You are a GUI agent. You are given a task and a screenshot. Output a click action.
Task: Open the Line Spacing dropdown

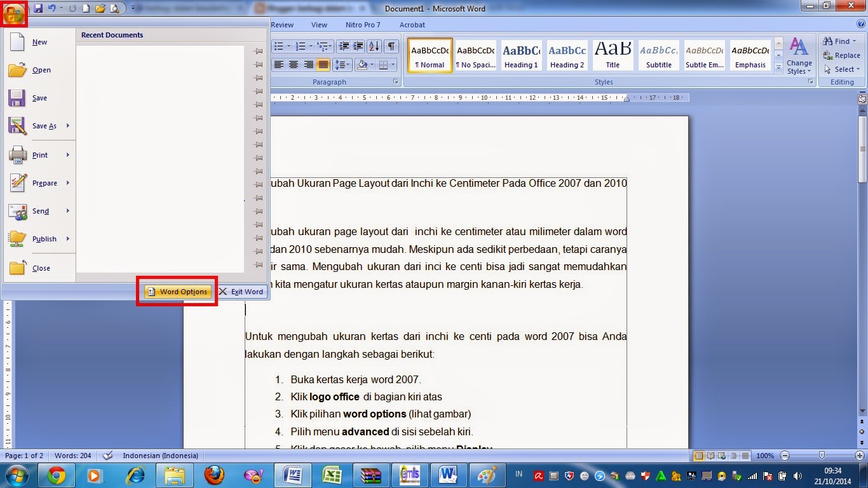coord(342,65)
